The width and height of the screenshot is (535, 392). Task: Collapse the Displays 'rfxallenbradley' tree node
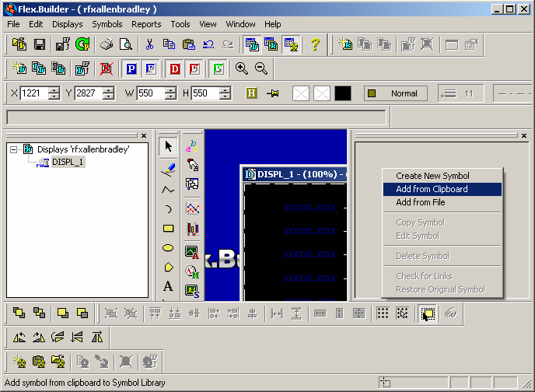13,149
